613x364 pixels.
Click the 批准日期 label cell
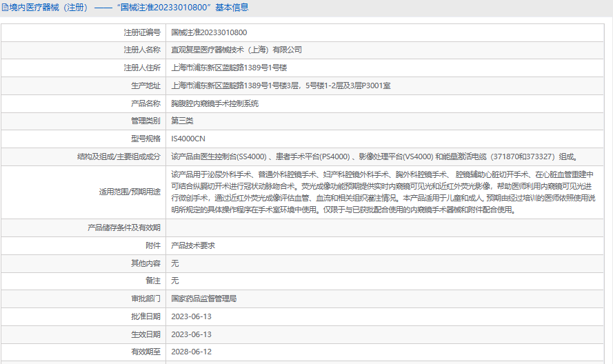pos(83,316)
